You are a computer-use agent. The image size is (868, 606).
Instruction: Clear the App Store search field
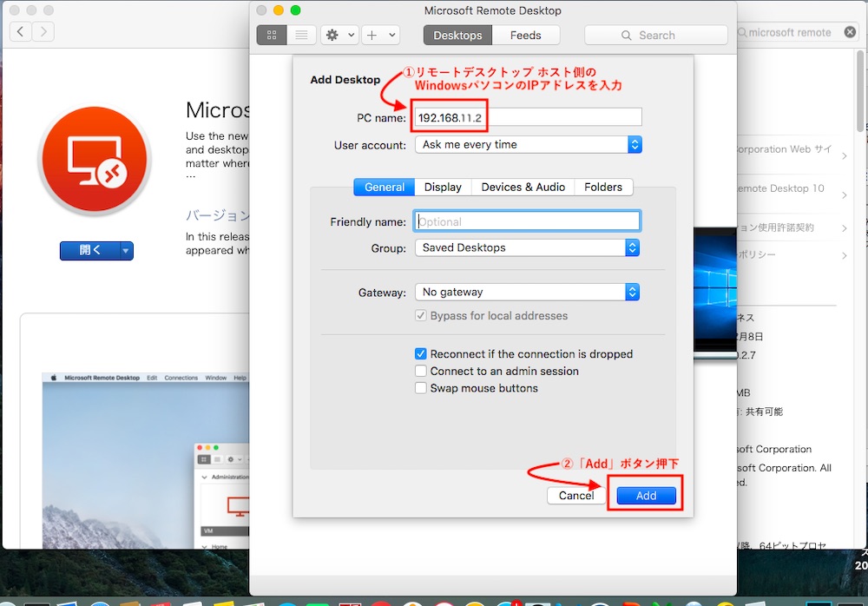point(851,32)
